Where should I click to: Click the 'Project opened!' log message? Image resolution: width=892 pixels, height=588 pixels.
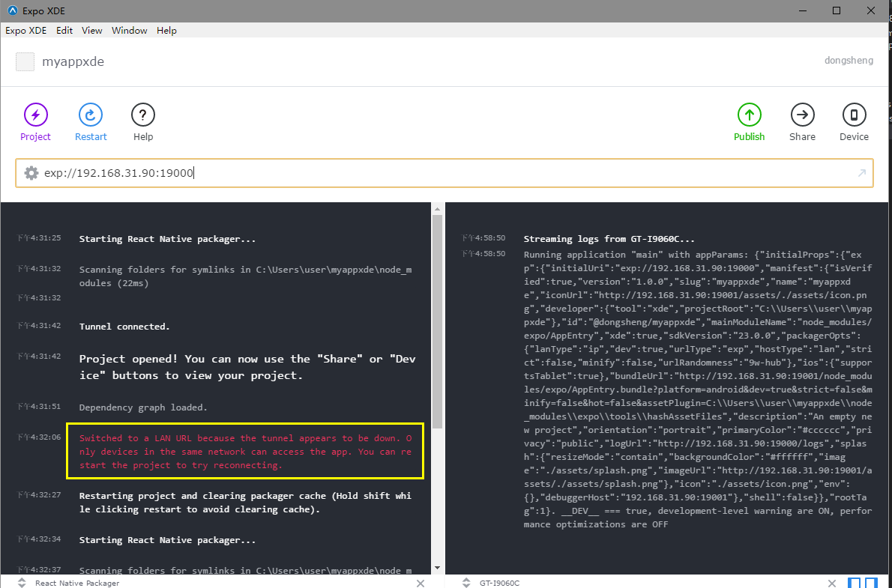247,367
